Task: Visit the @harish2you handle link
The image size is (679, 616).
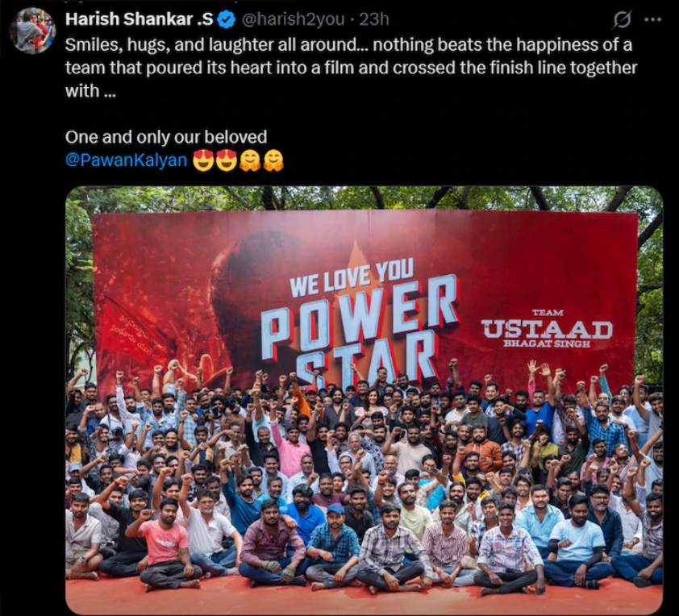Action: 293,19
